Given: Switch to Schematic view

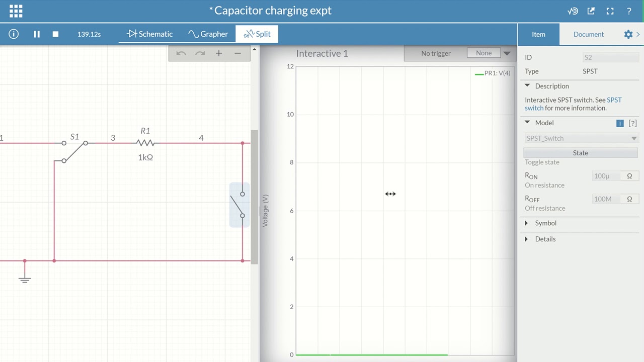Looking at the screenshot, I should 149,34.
